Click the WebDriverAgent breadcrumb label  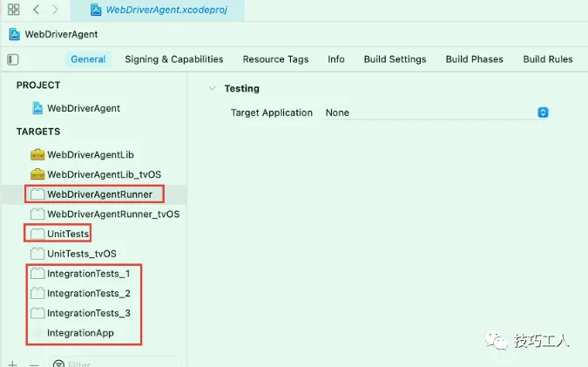click(x=61, y=34)
